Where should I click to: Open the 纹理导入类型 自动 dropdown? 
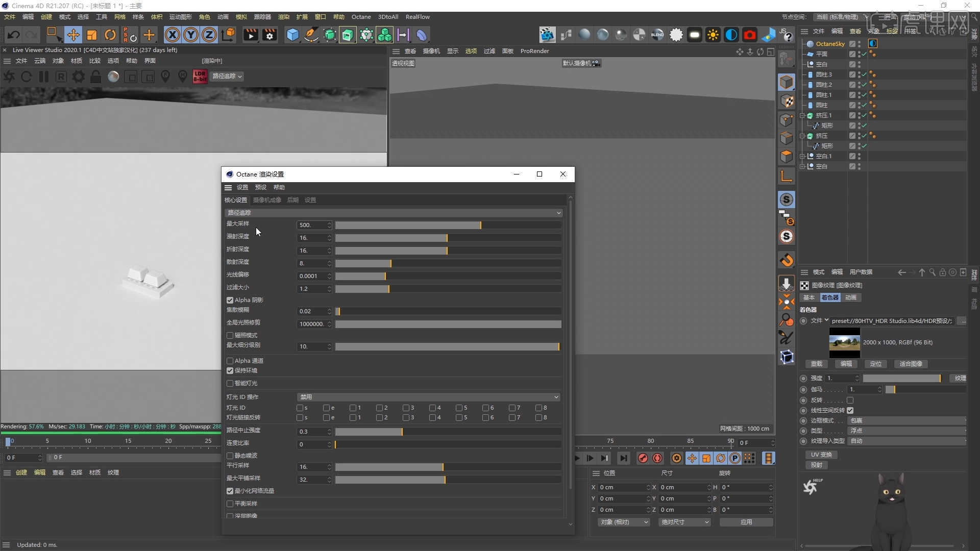pyautogui.click(x=907, y=441)
